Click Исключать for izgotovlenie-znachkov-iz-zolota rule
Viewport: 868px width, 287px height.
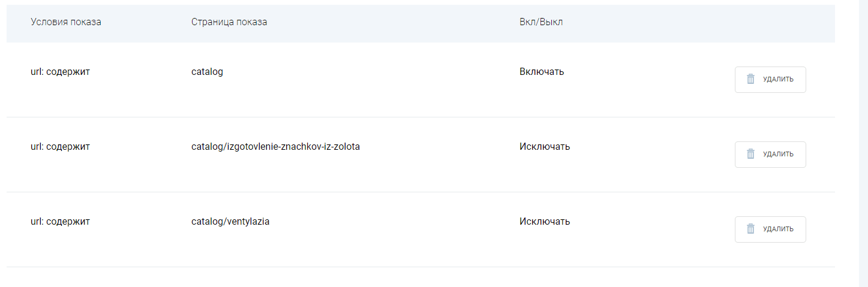click(545, 147)
